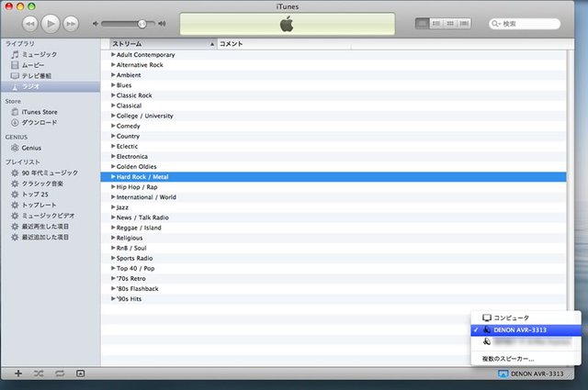588x390 pixels.
Task: Select コンピュータ in AirPlay menu
Action: point(526,318)
